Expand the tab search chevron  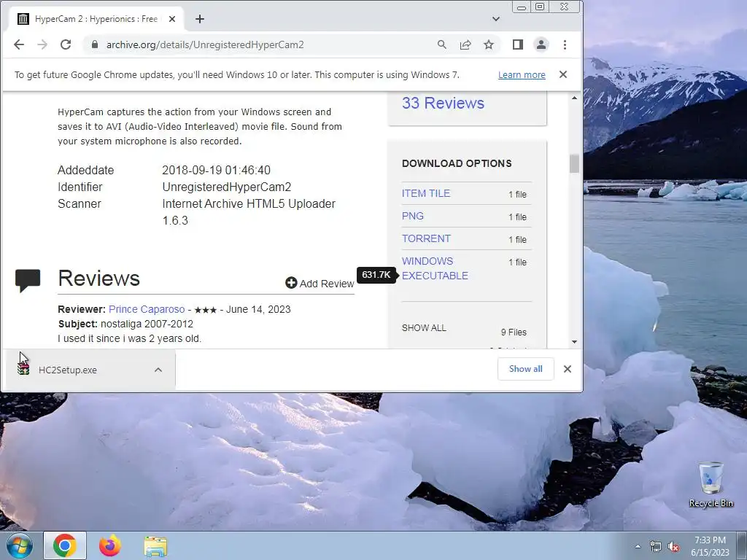[x=496, y=19]
